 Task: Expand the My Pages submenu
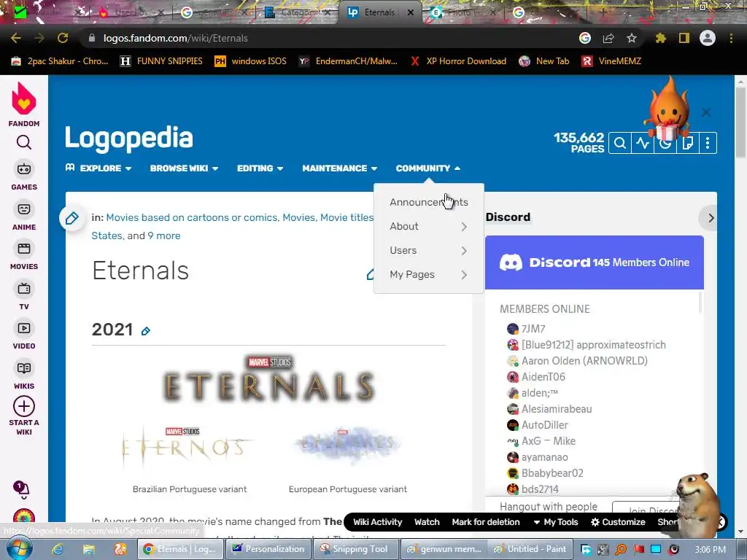pos(429,275)
